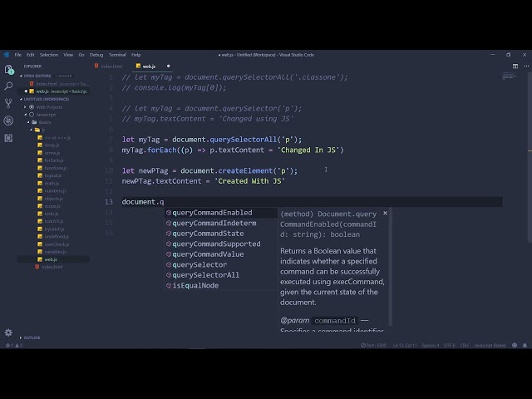This screenshot has height=399, width=532.
Task: Open the Debug menu
Action: click(x=96, y=55)
